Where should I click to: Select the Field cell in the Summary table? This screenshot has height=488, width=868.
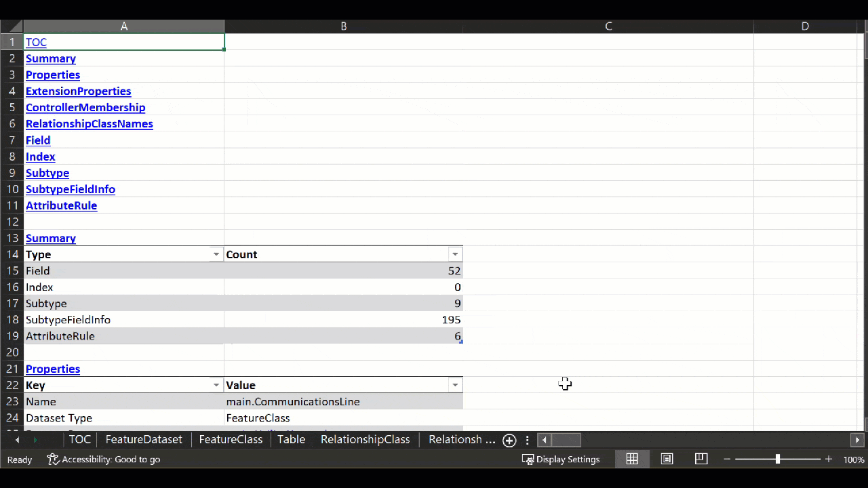[124, 270]
